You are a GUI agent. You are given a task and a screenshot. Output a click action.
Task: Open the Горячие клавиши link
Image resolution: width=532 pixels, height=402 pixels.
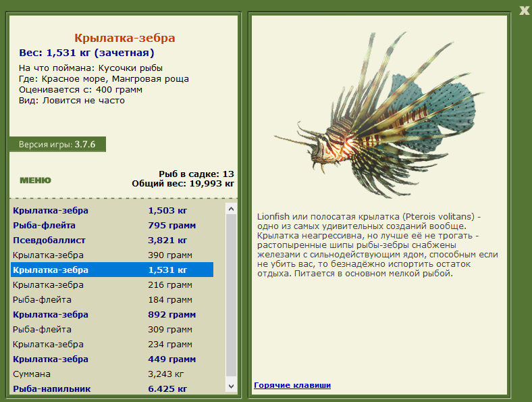tap(292, 385)
